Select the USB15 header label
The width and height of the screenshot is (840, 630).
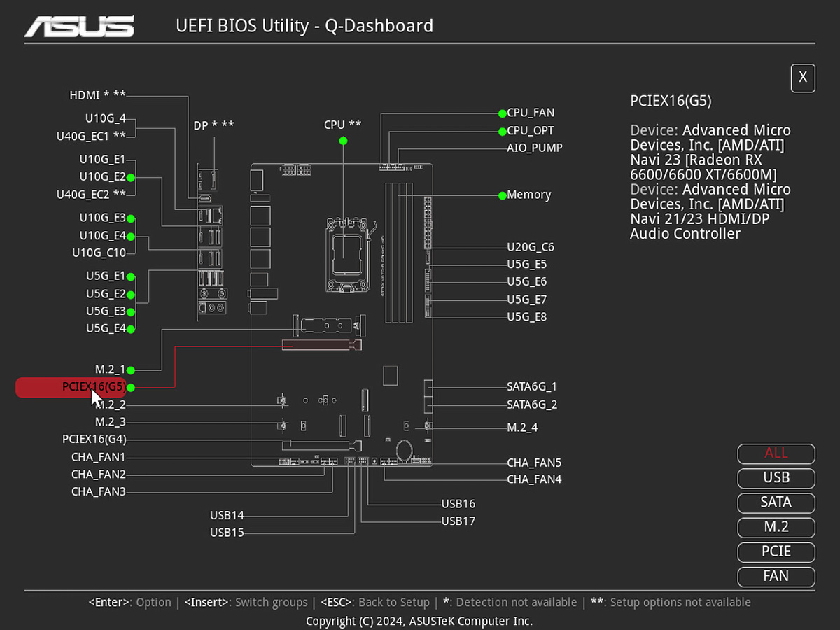[227, 533]
